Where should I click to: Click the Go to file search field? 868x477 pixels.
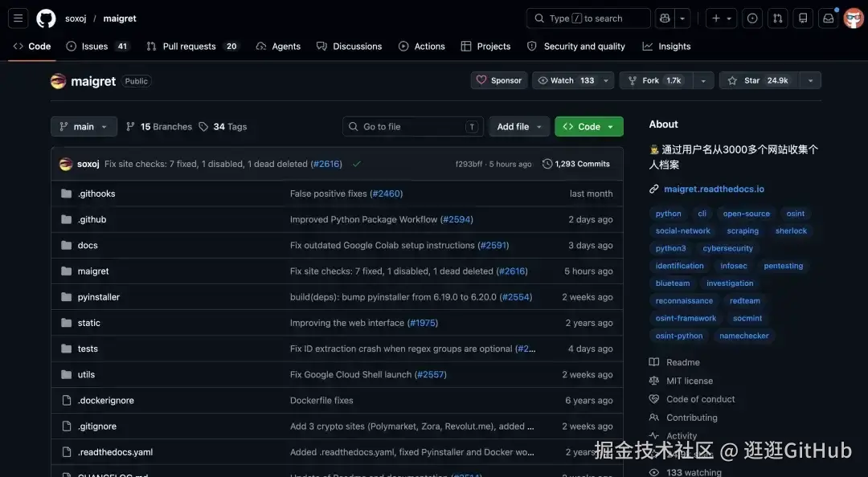point(413,127)
